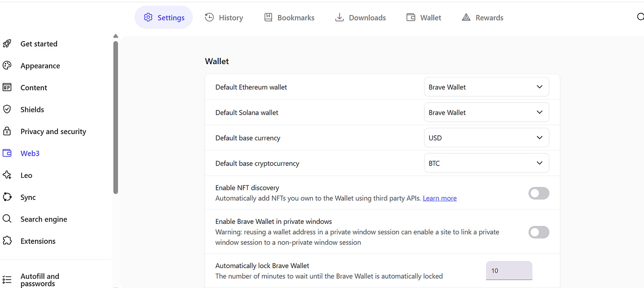Screen dimensions: 644x288
Task: Open Sync settings
Action: pos(28,197)
